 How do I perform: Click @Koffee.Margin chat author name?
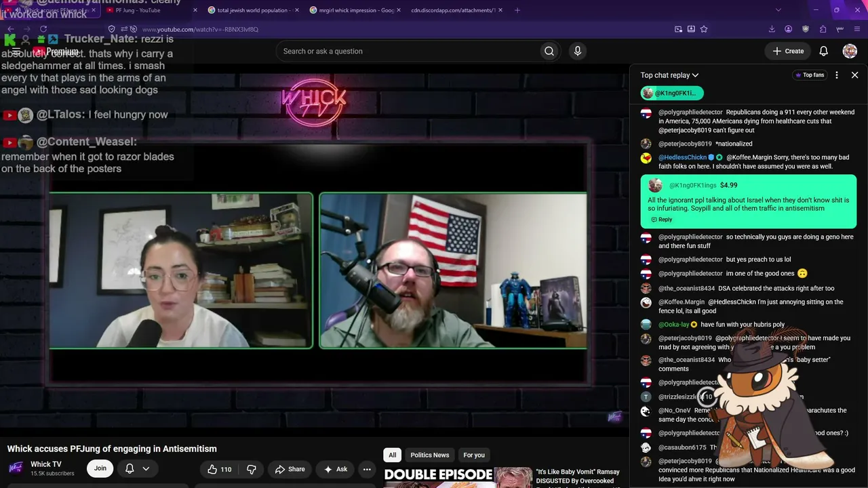682,302
